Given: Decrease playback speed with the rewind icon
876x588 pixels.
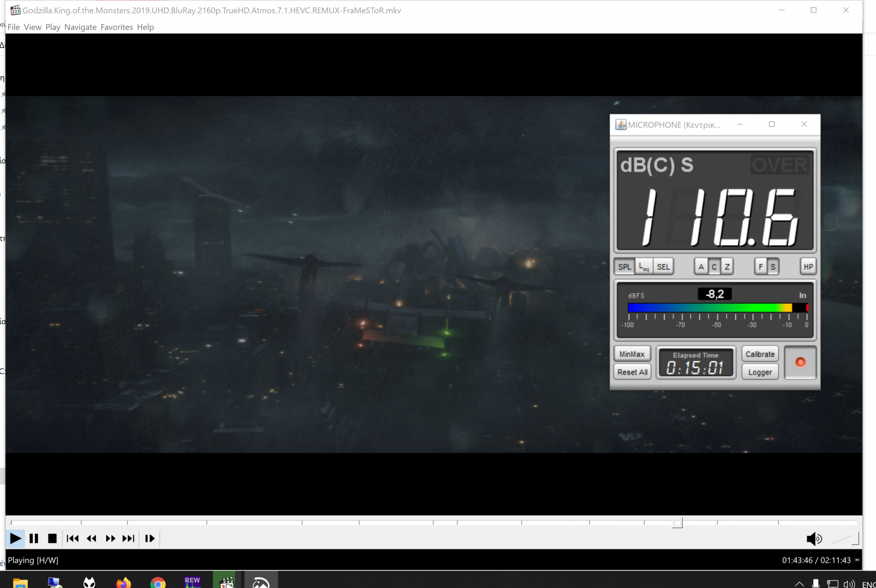Looking at the screenshot, I should (x=91, y=538).
